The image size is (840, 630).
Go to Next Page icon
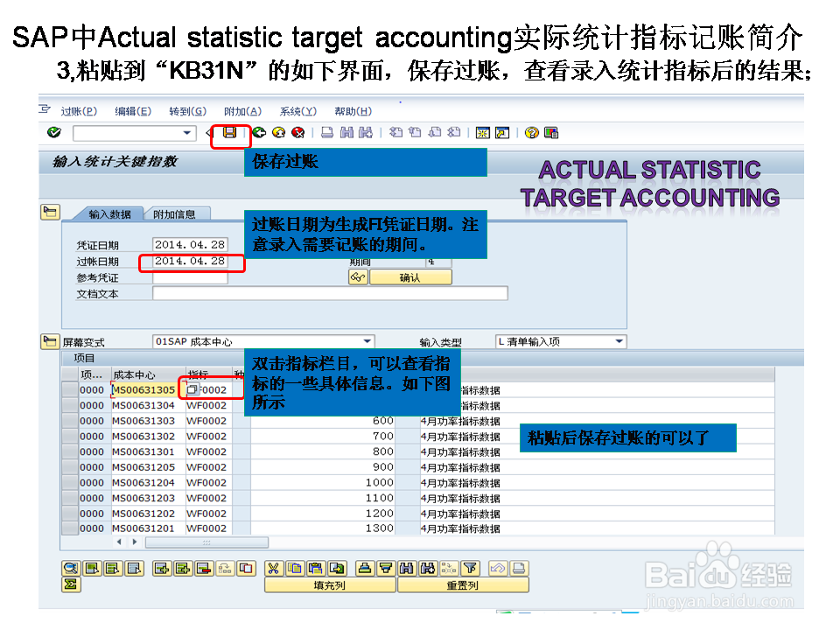435,132
